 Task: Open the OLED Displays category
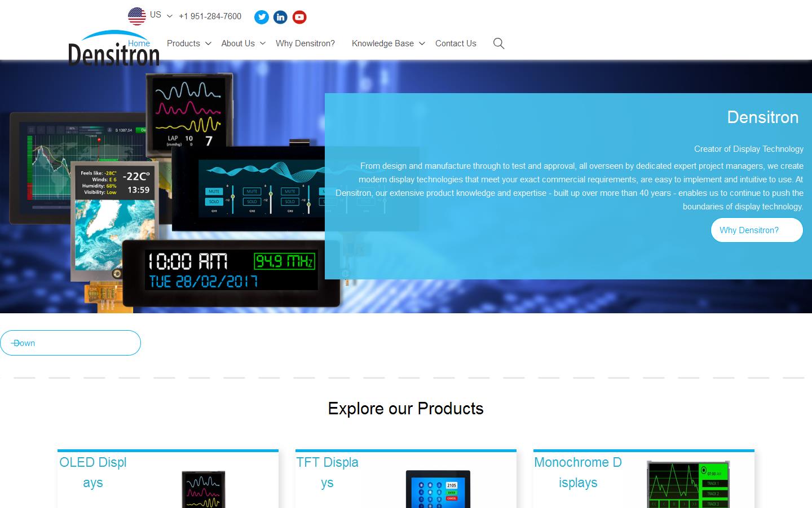93,472
